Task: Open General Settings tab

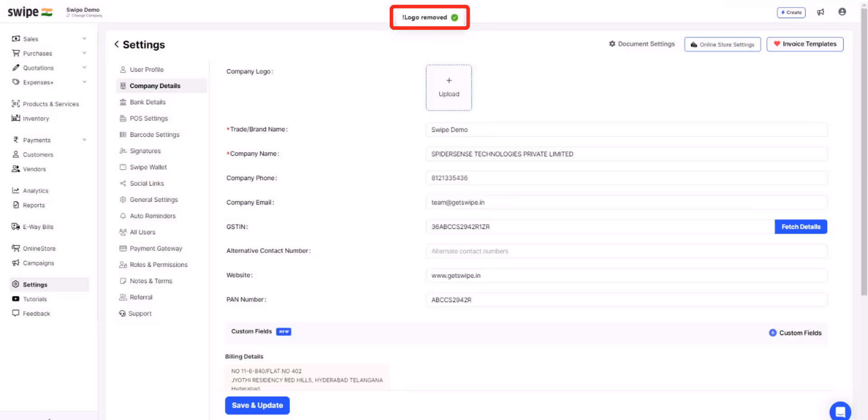Action: (x=161, y=200)
